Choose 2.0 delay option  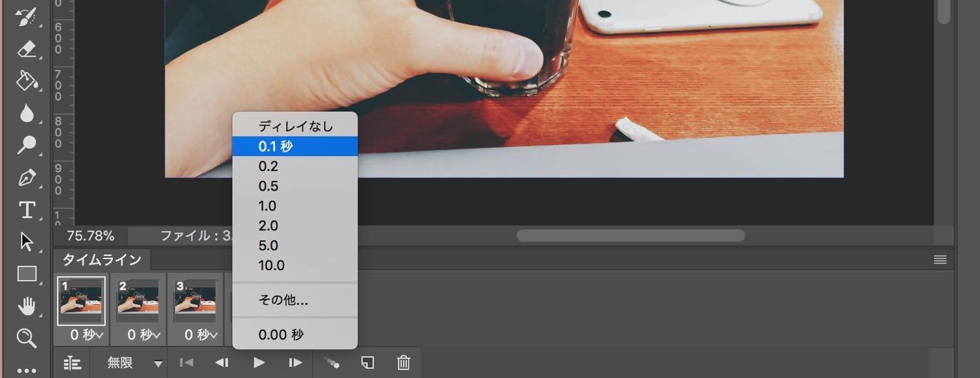tap(295, 226)
